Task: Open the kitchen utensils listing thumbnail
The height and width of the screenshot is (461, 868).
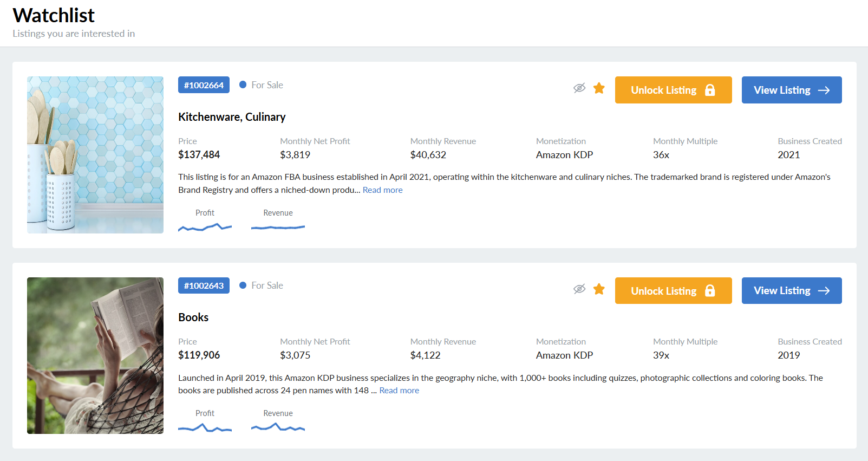Action: [95, 155]
